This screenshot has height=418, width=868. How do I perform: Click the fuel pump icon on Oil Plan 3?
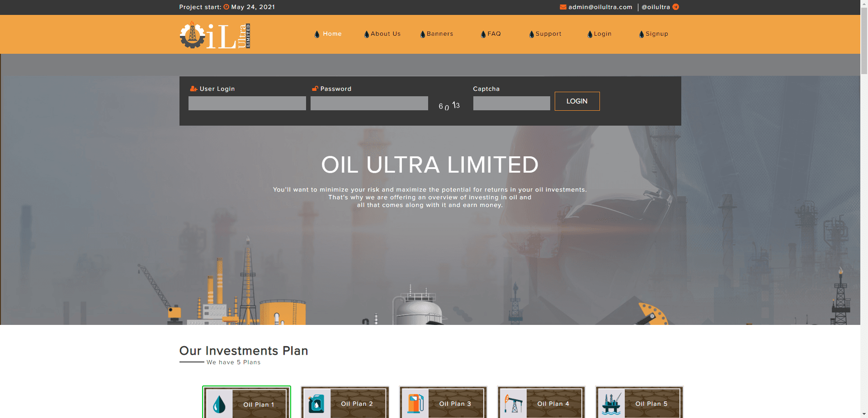point(415,404)
